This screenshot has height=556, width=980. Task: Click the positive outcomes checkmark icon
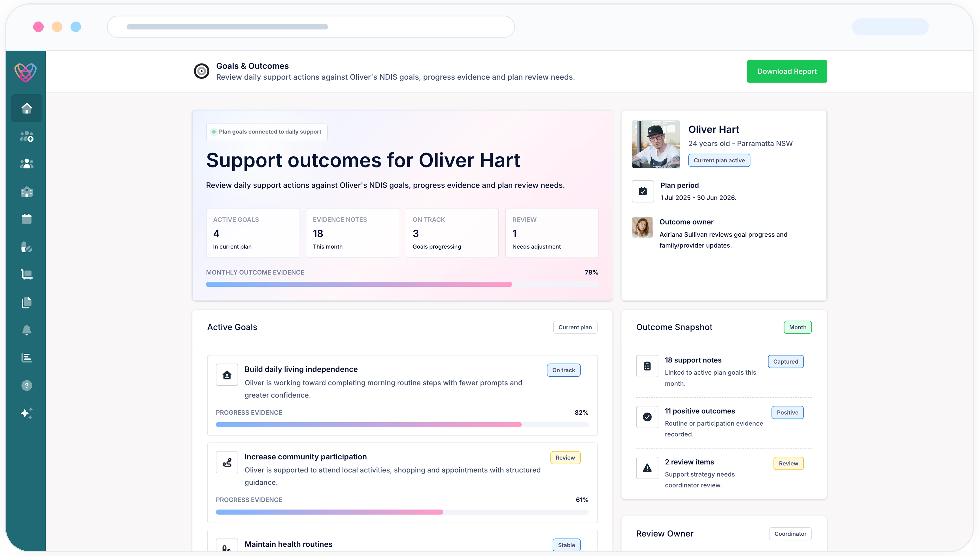pos(647,417)
